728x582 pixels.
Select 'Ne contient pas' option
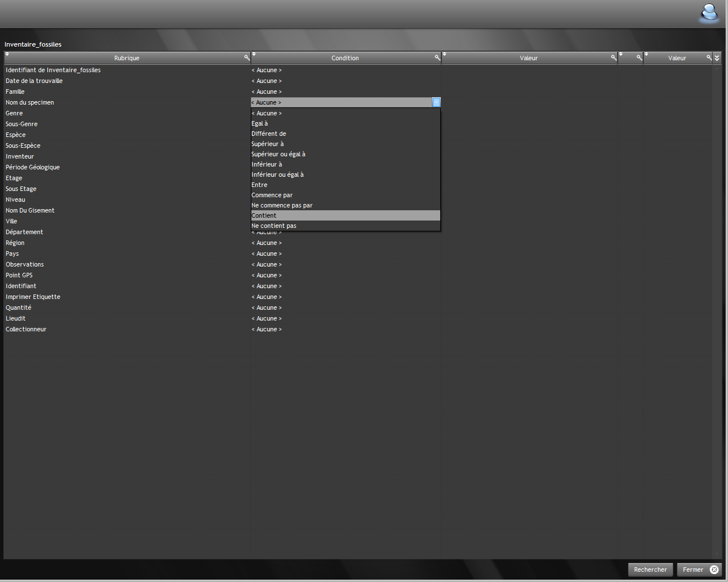274,226
